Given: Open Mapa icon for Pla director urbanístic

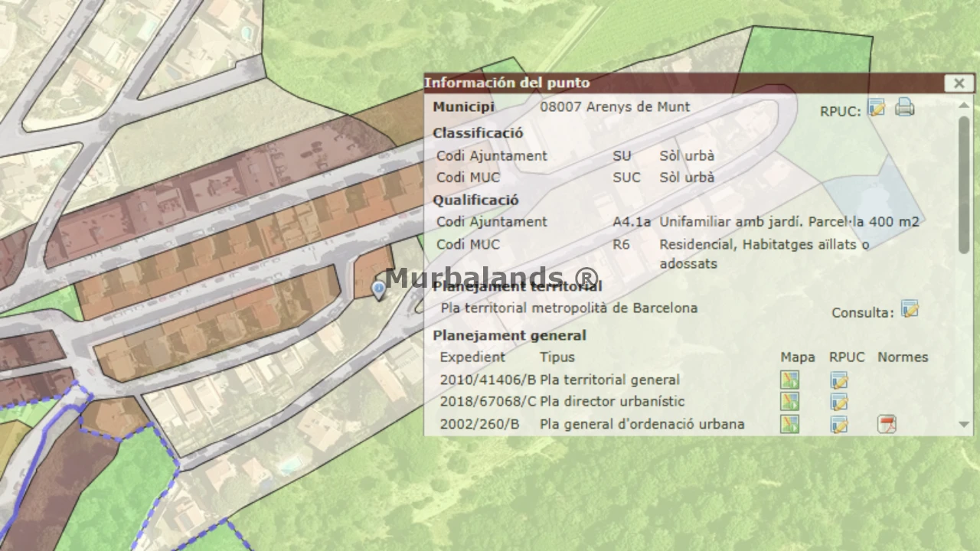Looking at the screenshot, I should [x=789, y=402].
